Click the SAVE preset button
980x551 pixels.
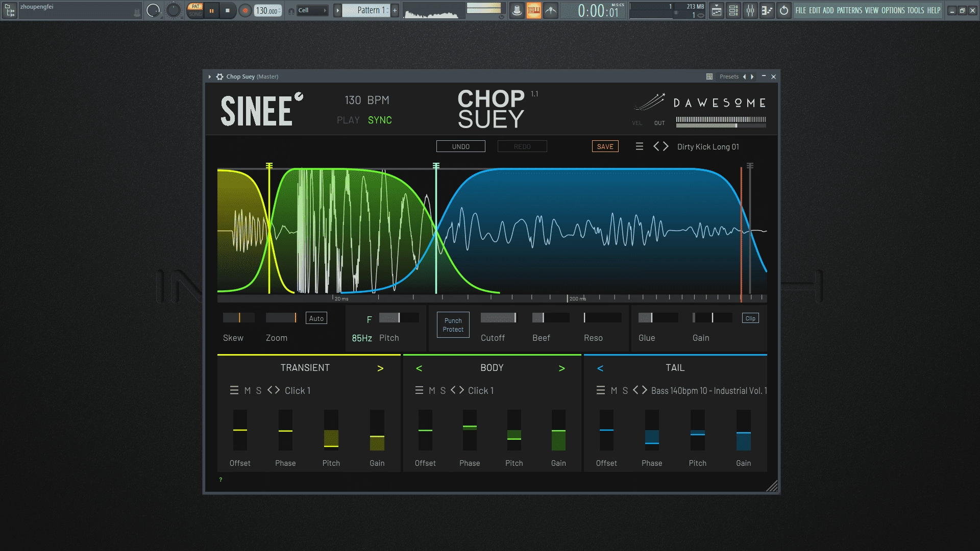click(605, 146)
